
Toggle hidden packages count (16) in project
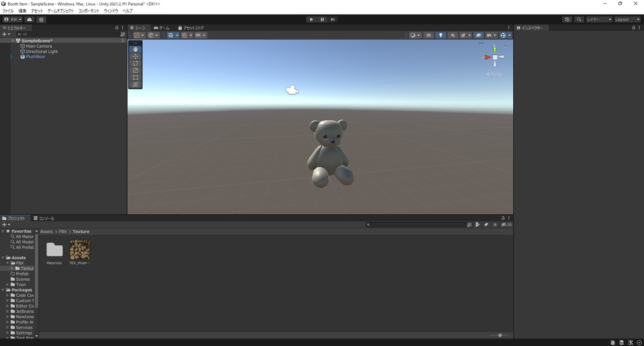(506, 225)
